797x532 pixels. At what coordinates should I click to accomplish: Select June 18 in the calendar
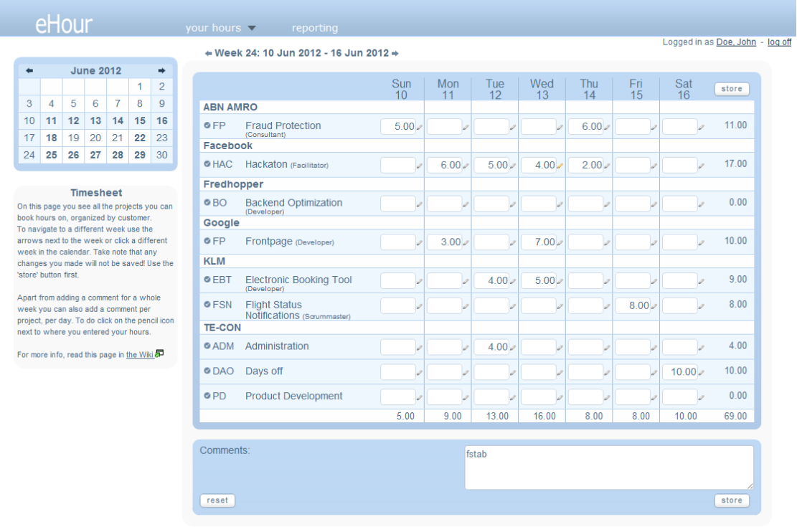51,138
